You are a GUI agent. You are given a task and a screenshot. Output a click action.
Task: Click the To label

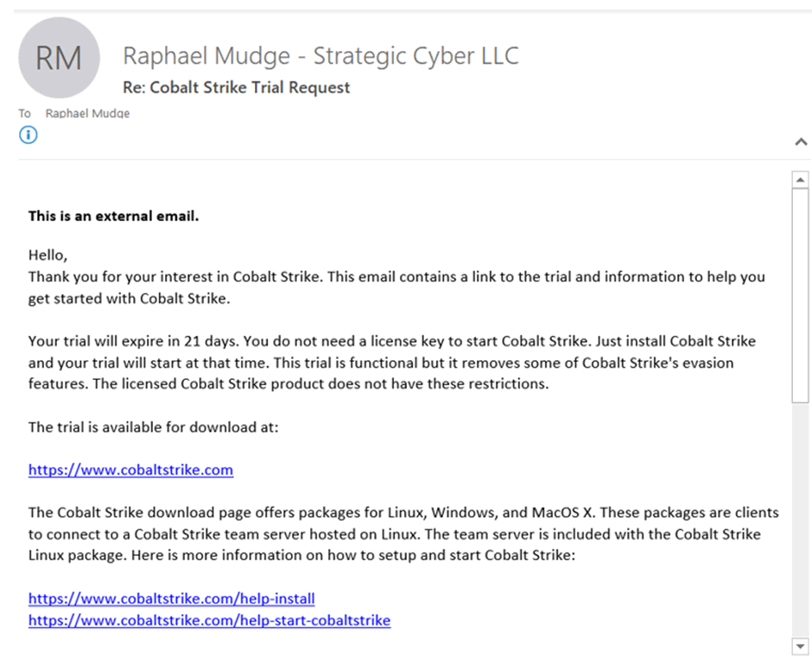click(x=24, y=113)
